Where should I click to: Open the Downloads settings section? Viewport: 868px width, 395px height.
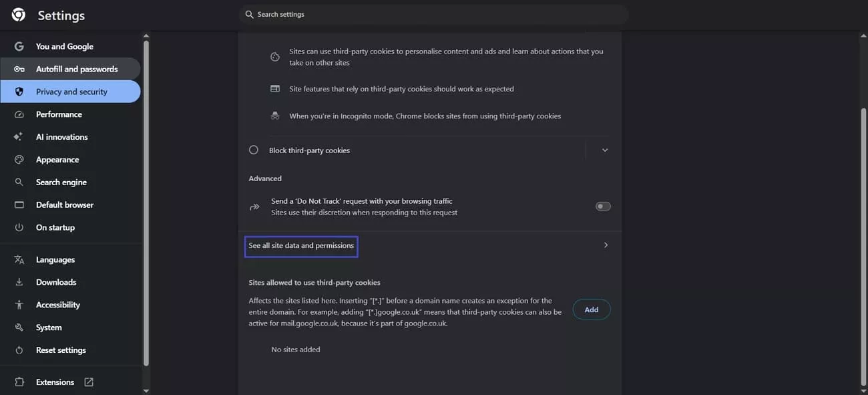[56, 282]
